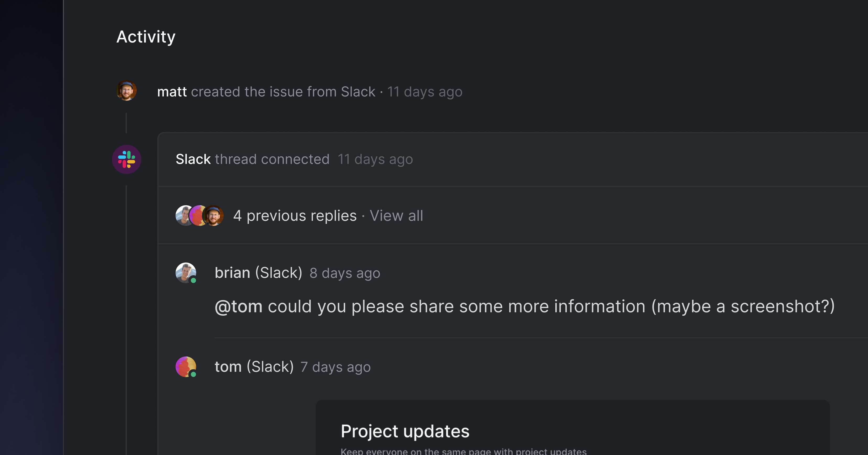Click brian's avatar beside his Slack message
The width and height of the screenshot is (868, 455).
(185, 272)
